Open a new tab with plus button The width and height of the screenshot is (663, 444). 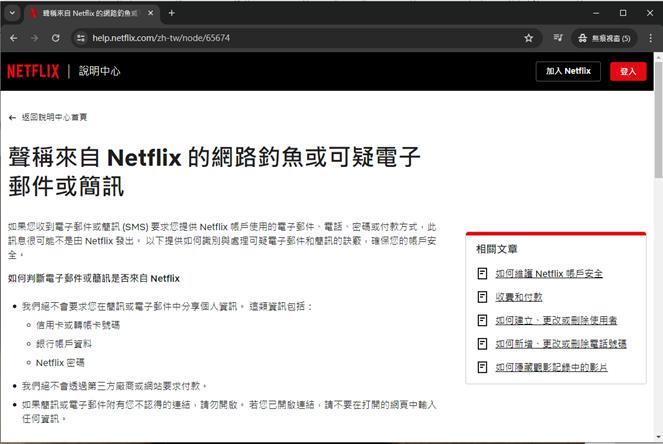(172, 13)
